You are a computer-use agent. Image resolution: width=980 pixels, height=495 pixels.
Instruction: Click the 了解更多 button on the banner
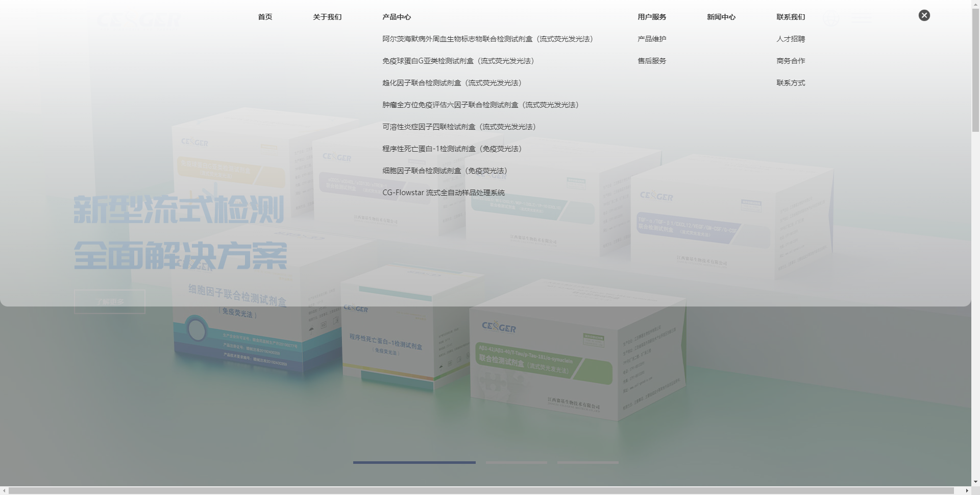click(110, 301)
